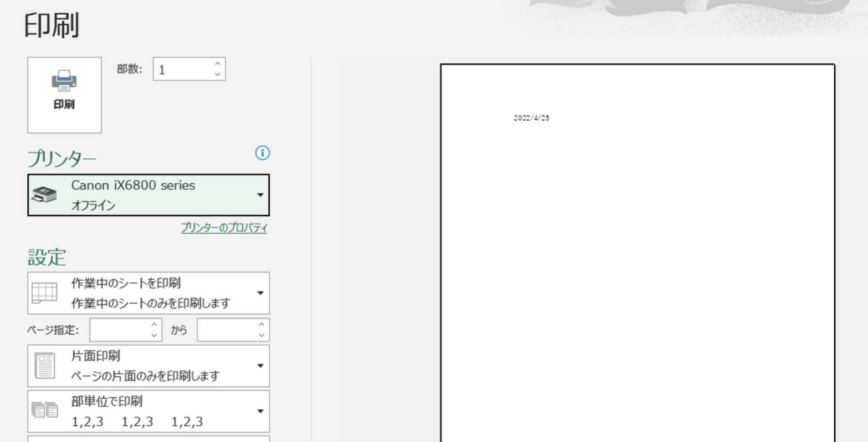Click the Canon printer device icon
The image size is (868, 442).
[x=45, y=195]
